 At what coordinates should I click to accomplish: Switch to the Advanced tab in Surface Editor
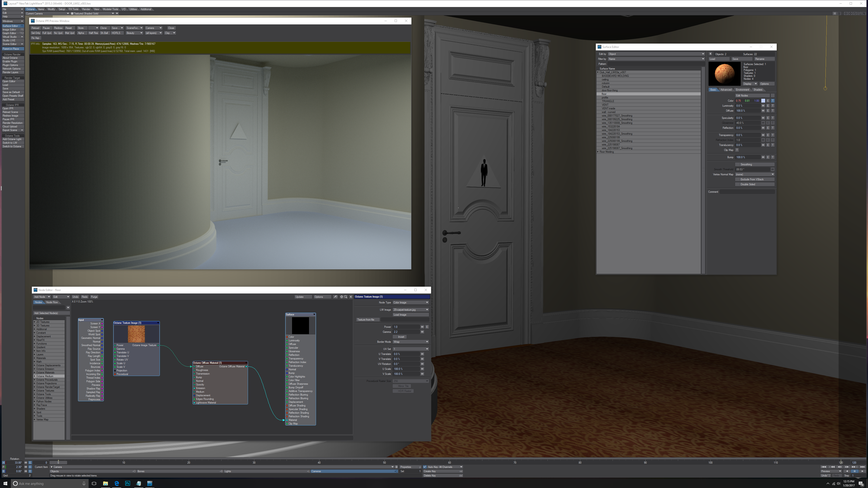pyautogui.click(x=726, y=90)
